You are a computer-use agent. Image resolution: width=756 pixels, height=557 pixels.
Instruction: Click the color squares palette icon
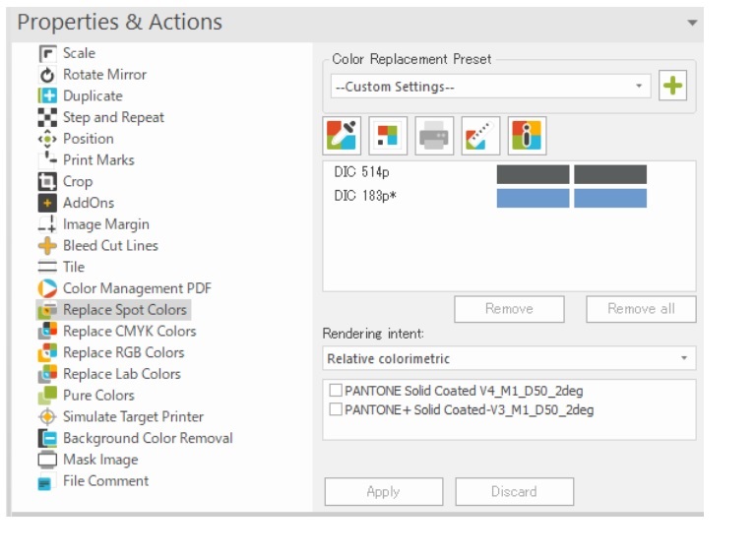pyautogui.click(x=388, y=136)
